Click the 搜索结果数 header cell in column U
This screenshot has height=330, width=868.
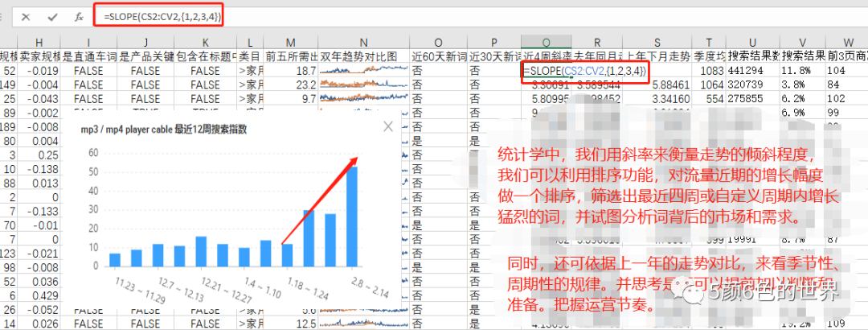pos(752,56)
